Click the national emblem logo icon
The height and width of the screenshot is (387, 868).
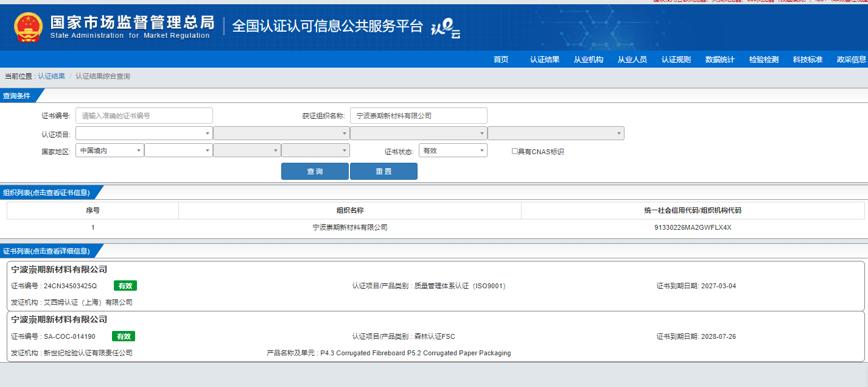[28, 27]
